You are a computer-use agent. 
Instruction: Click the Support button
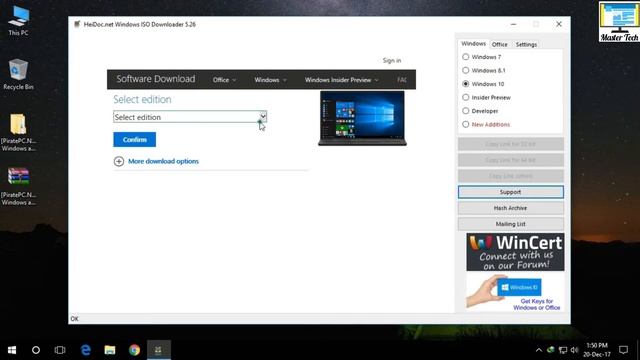(x=511, y=192)
